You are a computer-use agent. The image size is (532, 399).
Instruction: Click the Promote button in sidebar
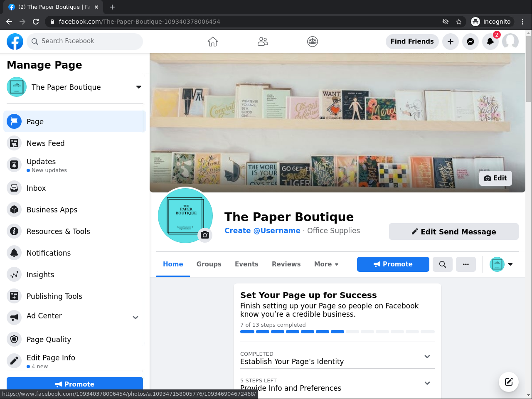click(75, 384)
